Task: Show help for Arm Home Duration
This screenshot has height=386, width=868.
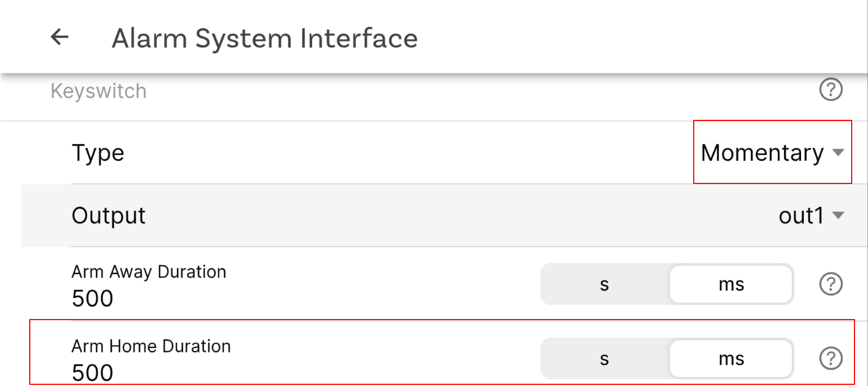Action: [x=830, y=358]
